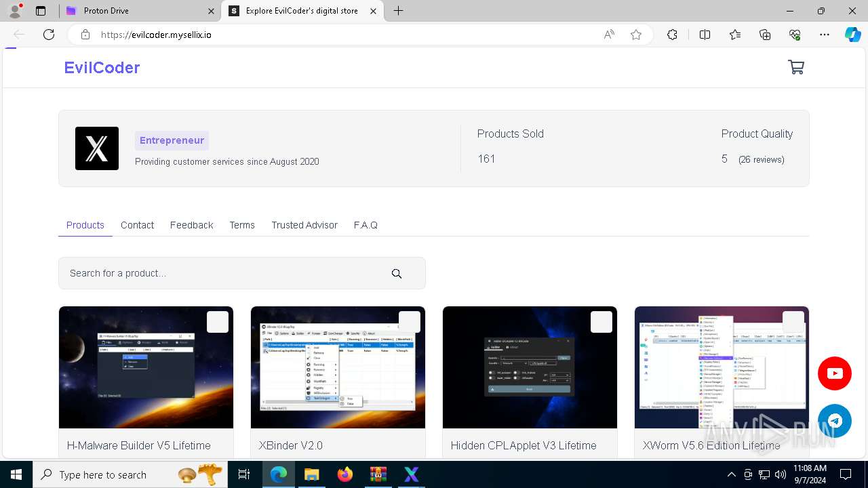Open the Trusted Advisor tab

coord(304,225)
